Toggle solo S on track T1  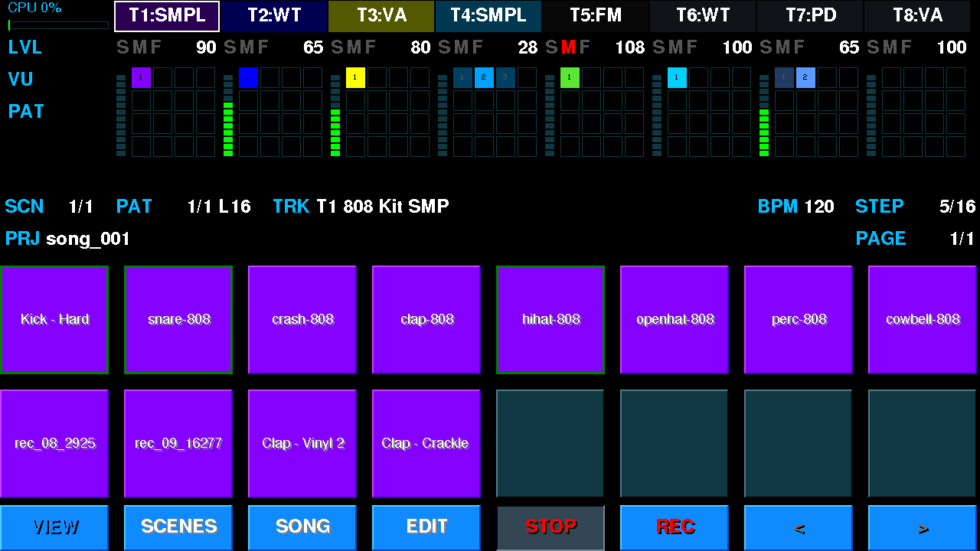[122, 47]
